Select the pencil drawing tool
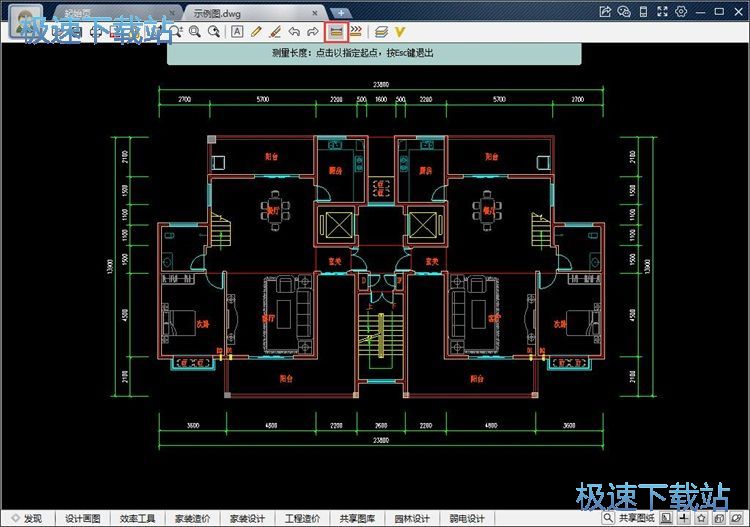 click(256, 32)
